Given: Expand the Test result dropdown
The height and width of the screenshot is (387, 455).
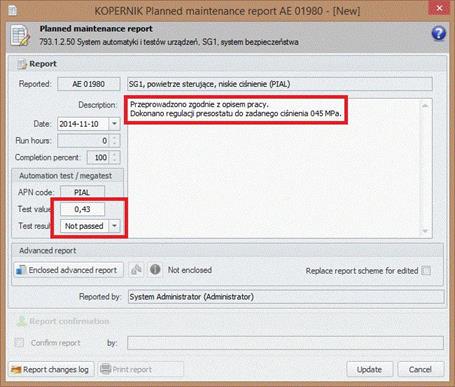Looking at the screenshot, I should point(114,226).
